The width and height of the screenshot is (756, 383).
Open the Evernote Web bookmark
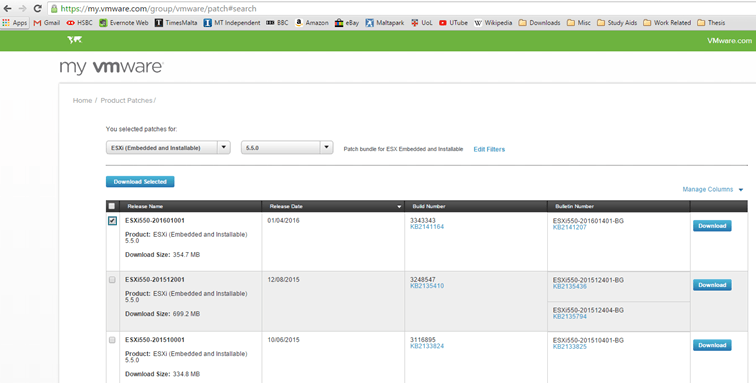point(123,23)
